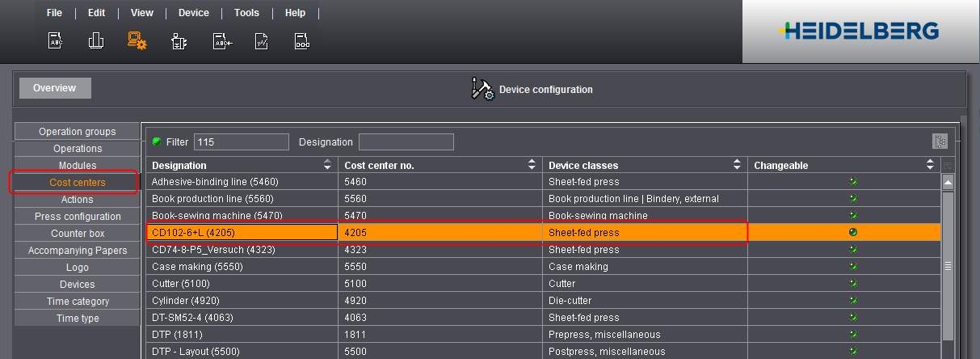
Task: Click the second toolbar icon left of the orange one
Action: tap(96, 41)
